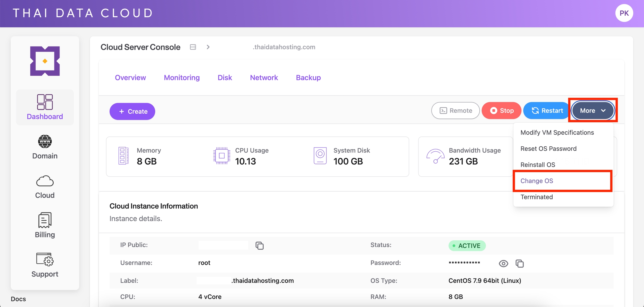Open the Backup tab
This screenshot has width=644, height=307.
click(x=308, y=78)
